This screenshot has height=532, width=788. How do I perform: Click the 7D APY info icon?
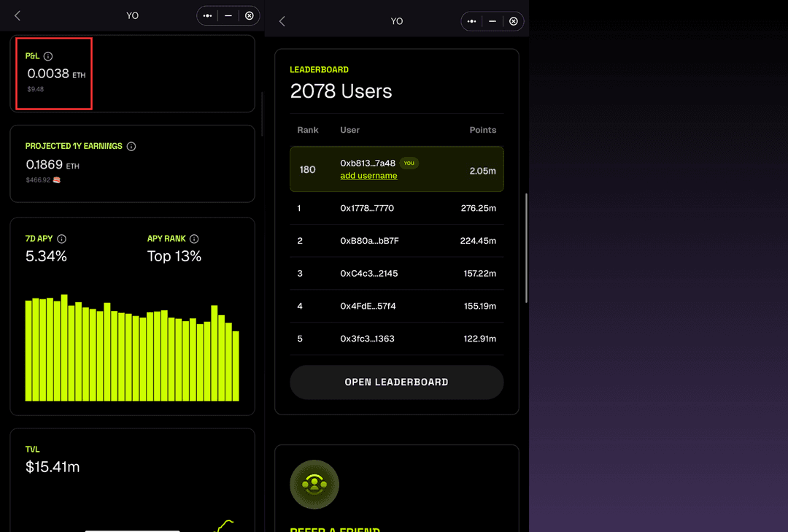[62, 239]
